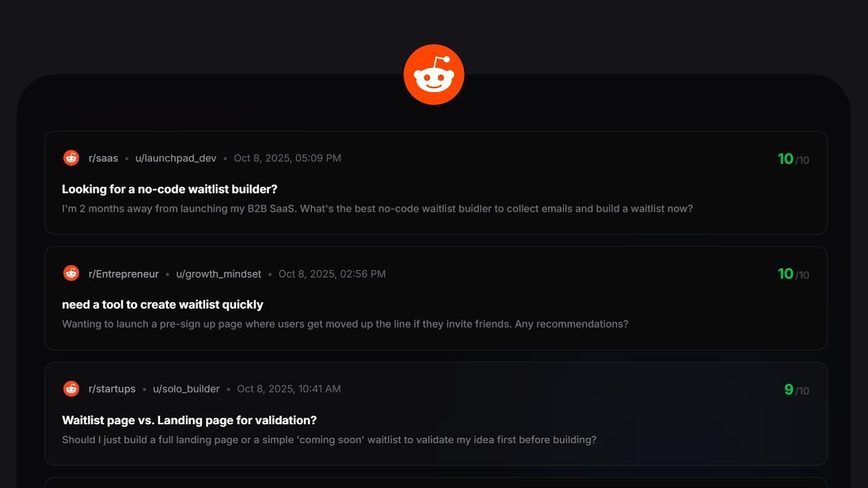The height and width of the screenshot is (488, 868).
Task: View user u/solo_builder profile
Action: click(x=186, y=389)
